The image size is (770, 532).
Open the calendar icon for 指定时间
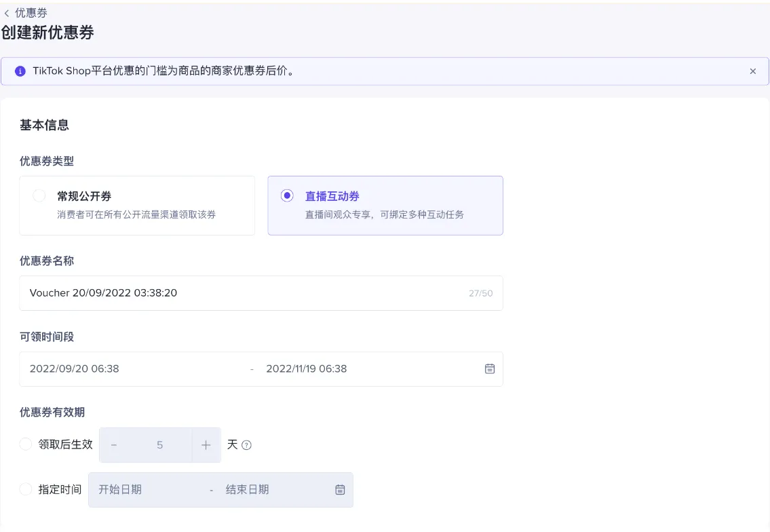point(340,490)
